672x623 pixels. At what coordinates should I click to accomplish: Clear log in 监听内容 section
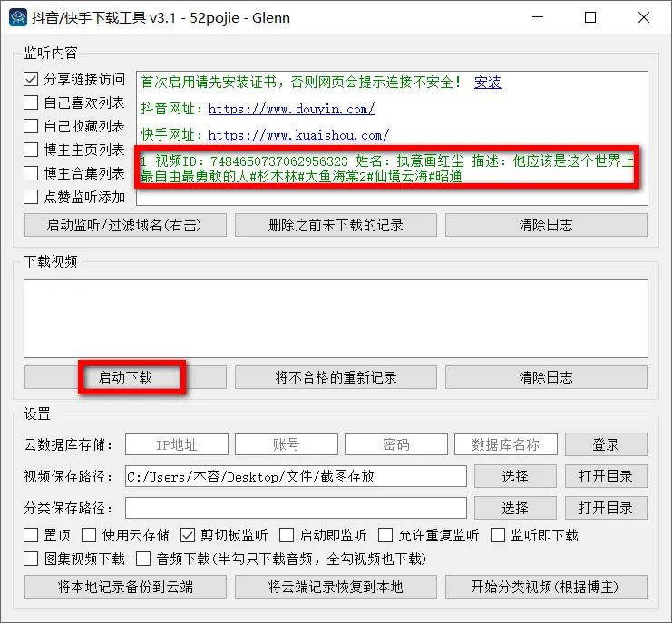[546, 225]
